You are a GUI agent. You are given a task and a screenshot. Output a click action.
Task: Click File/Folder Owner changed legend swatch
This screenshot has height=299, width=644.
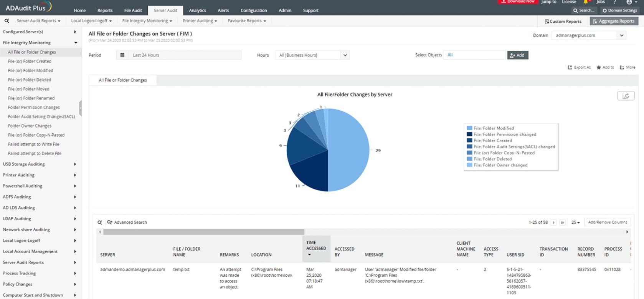tap(469, 165)
